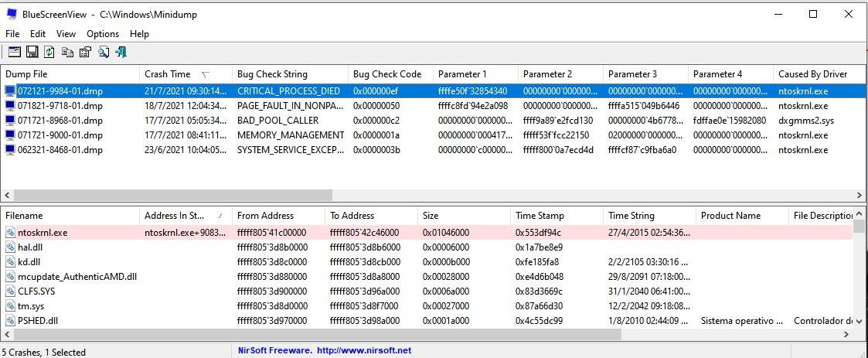Screen dimensions: 868x358
Task: Click the PSHED.dll file icon
Action: pos(11,320)
